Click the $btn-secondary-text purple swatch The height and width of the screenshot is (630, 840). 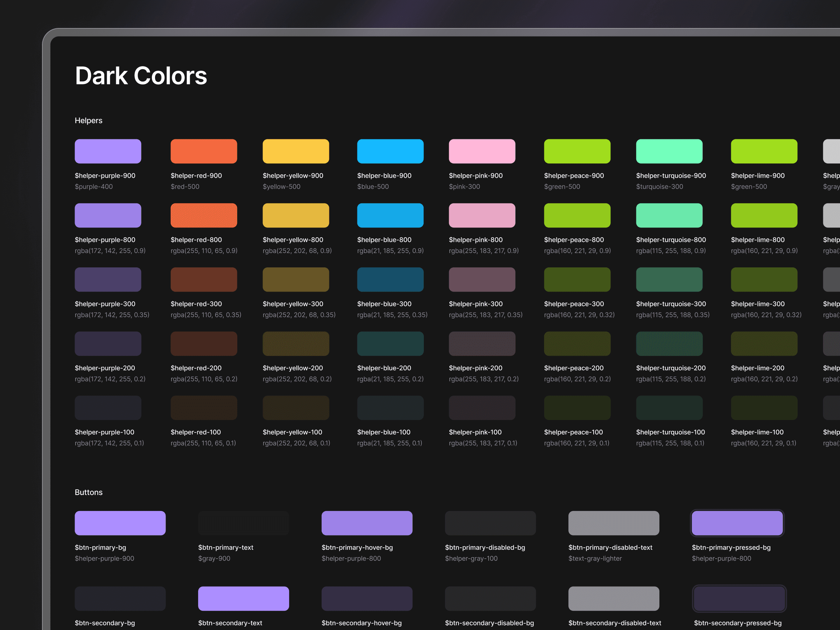[243, 598]
